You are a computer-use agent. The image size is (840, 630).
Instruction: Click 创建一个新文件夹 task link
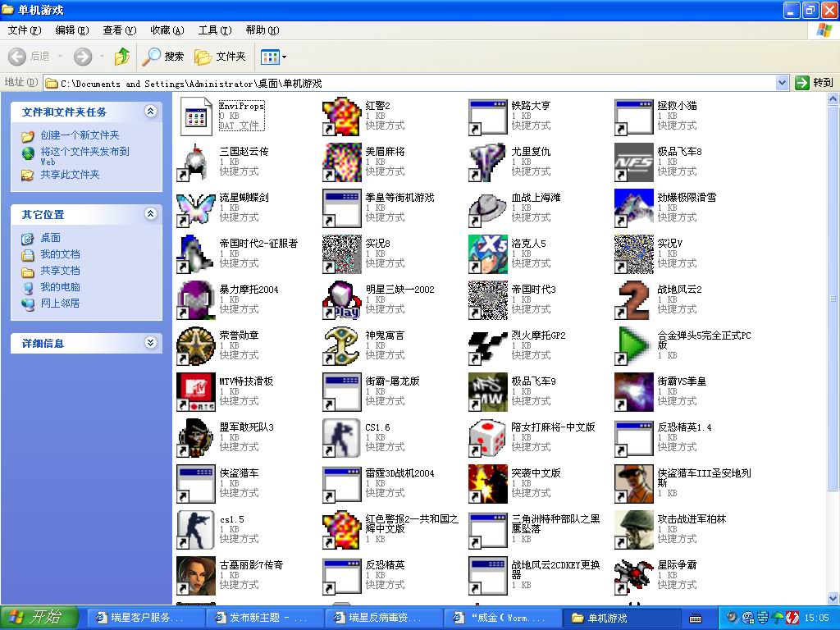tap(80, 135)
